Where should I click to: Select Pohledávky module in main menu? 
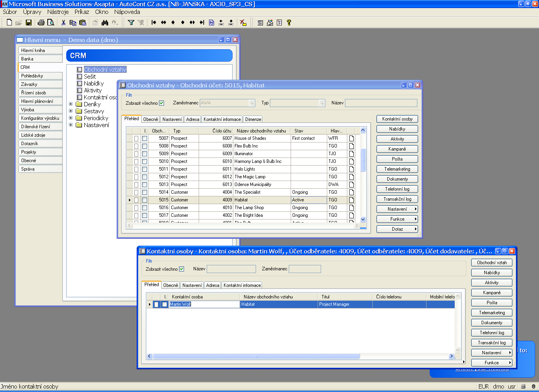coord(40,76)
